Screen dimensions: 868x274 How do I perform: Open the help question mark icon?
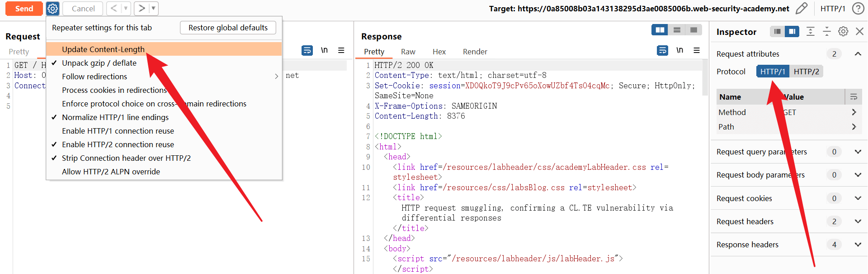click(858, 9)
